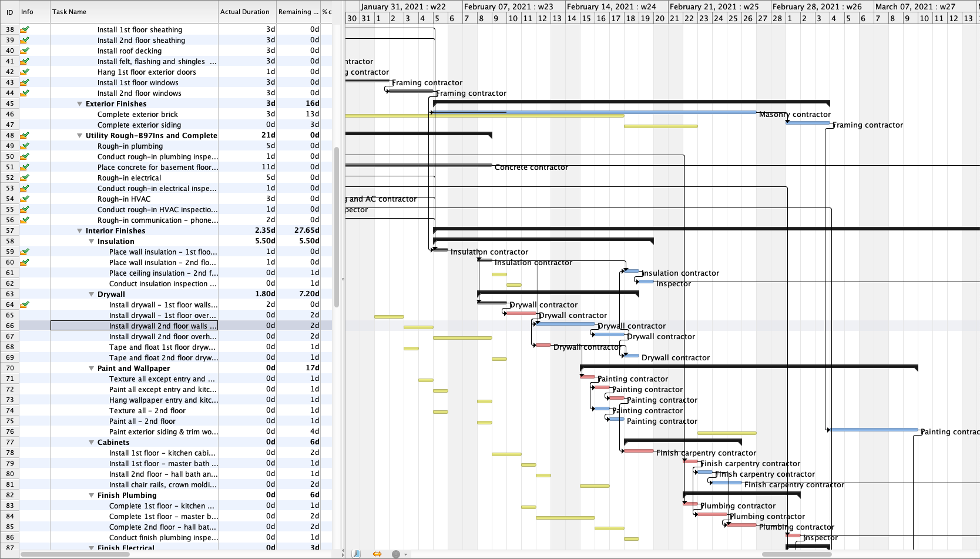Click completed checkmark icon for row 38
The width and height of the screenshot is (980, 559).
tap(25, 29)
